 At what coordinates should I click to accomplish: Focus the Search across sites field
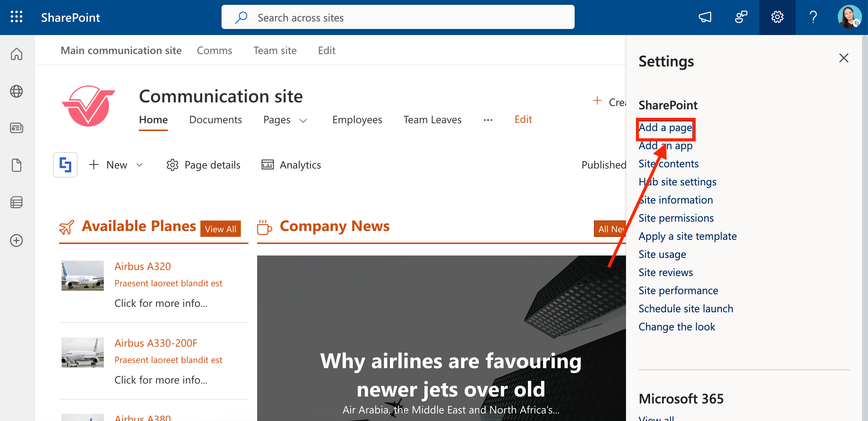click(398, 17)
